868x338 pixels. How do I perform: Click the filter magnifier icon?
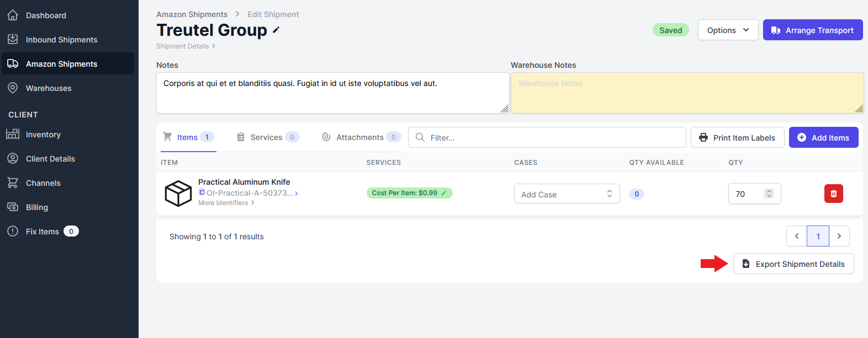pyautogui.click(x=420, y=137)
